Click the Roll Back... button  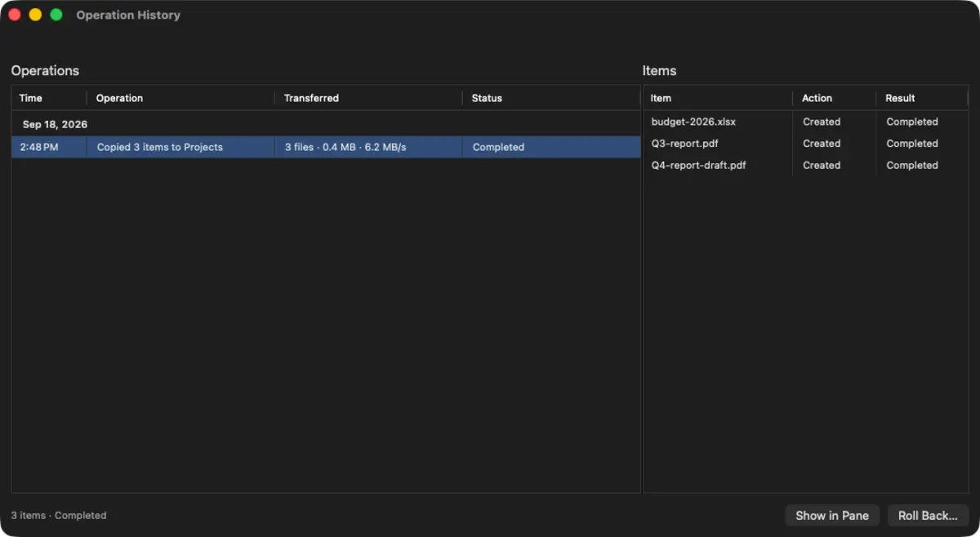click(x=928, y=515)
